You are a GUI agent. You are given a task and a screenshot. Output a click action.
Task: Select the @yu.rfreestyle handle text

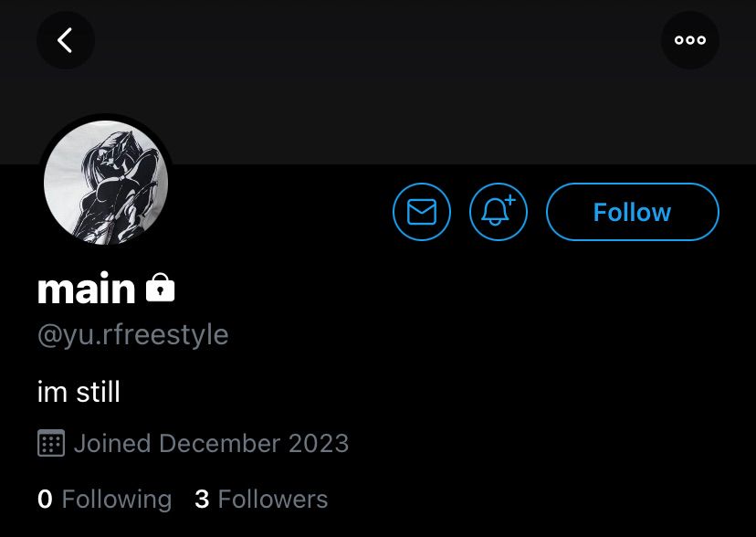132,335
